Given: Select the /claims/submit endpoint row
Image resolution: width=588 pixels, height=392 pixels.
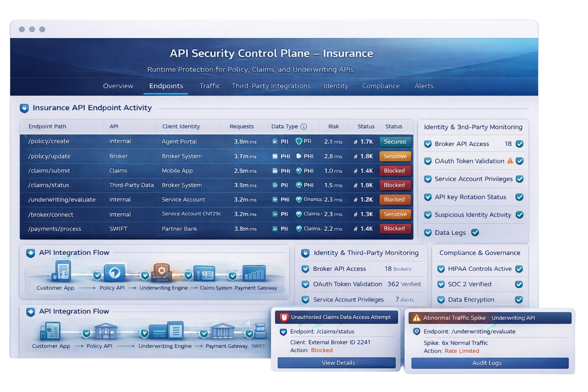Looking at the screenshot, I should pos(153,171).
